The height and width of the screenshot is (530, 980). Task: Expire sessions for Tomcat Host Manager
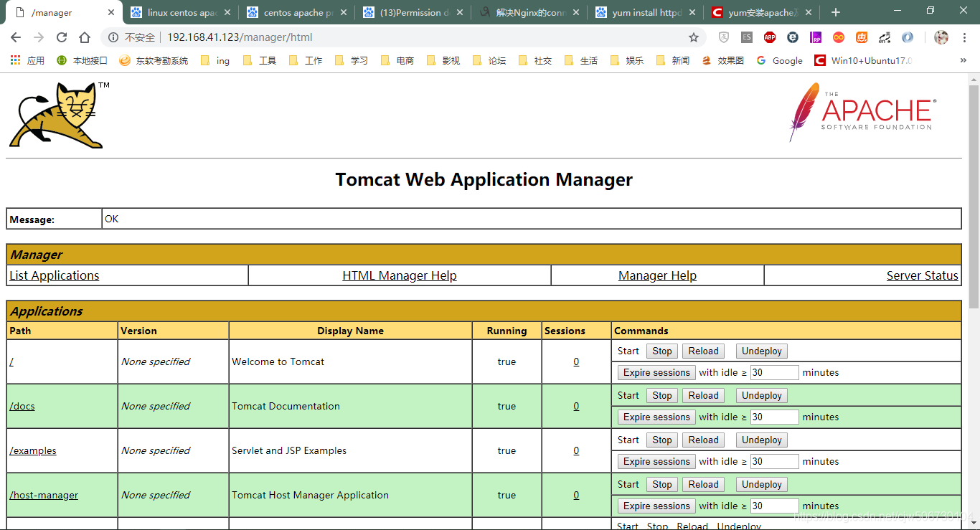coord(656,506)
